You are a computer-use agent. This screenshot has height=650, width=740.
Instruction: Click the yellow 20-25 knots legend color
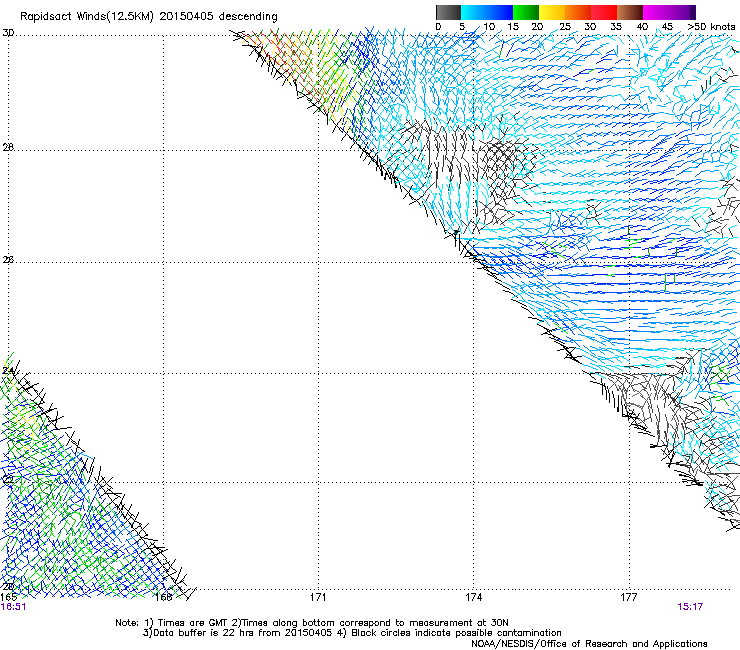(x=552, y=12)
